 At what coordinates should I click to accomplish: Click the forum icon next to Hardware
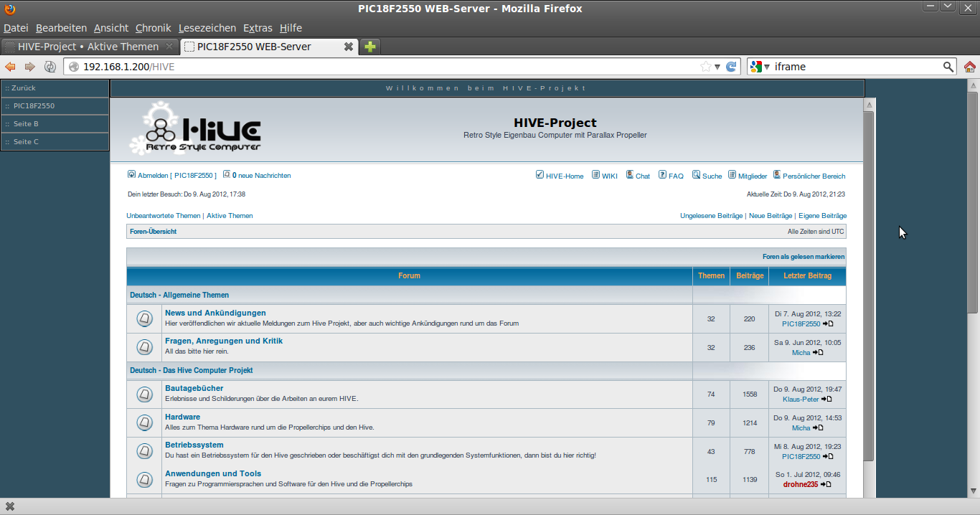(144, 422)
